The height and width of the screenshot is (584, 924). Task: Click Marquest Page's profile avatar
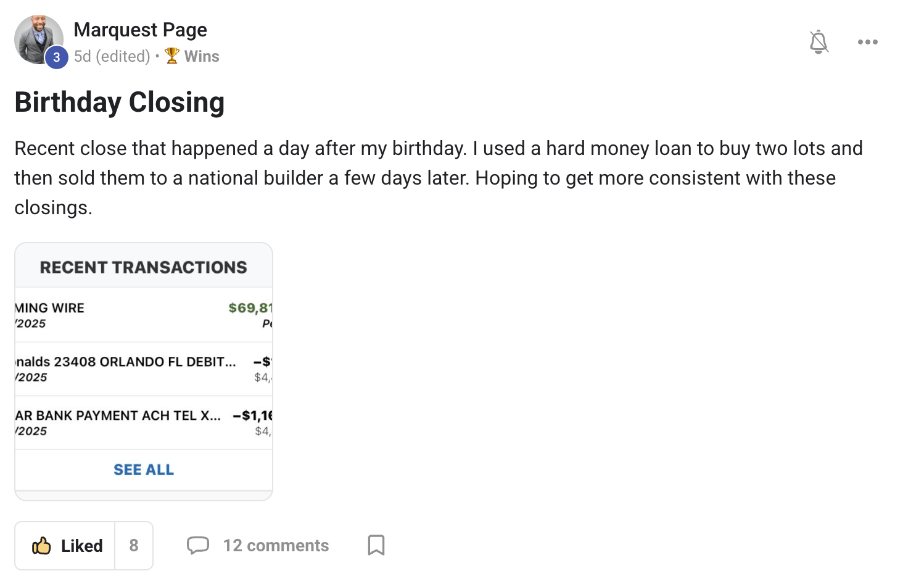[38, 40]
